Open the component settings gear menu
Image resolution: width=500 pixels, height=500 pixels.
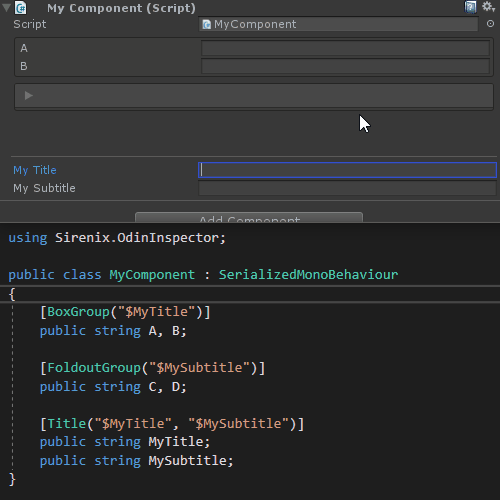[488, 7]
